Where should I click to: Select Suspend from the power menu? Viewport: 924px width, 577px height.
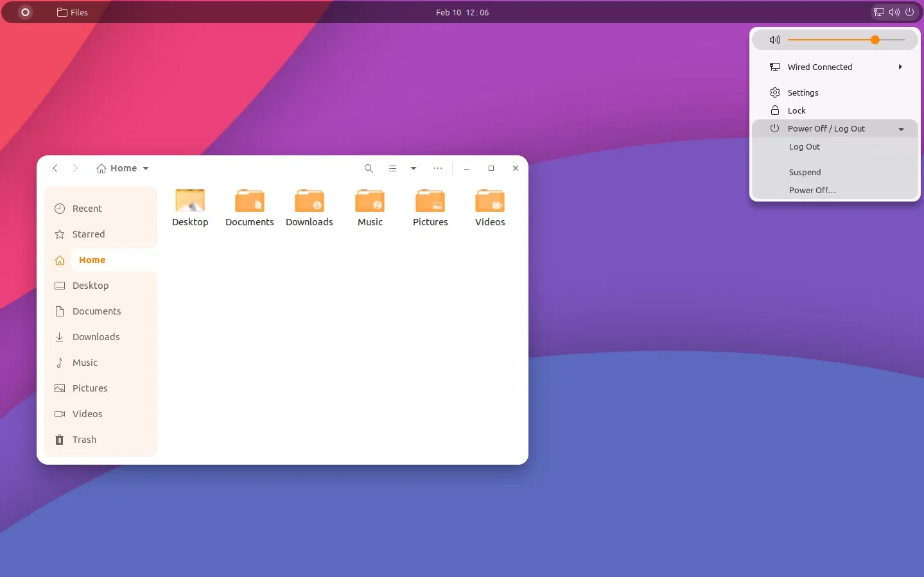tap(805, 172)
